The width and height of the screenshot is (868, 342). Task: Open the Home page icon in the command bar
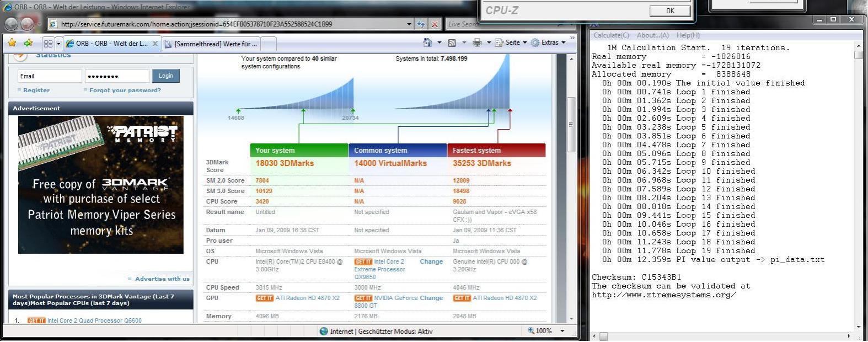point(427,42)
